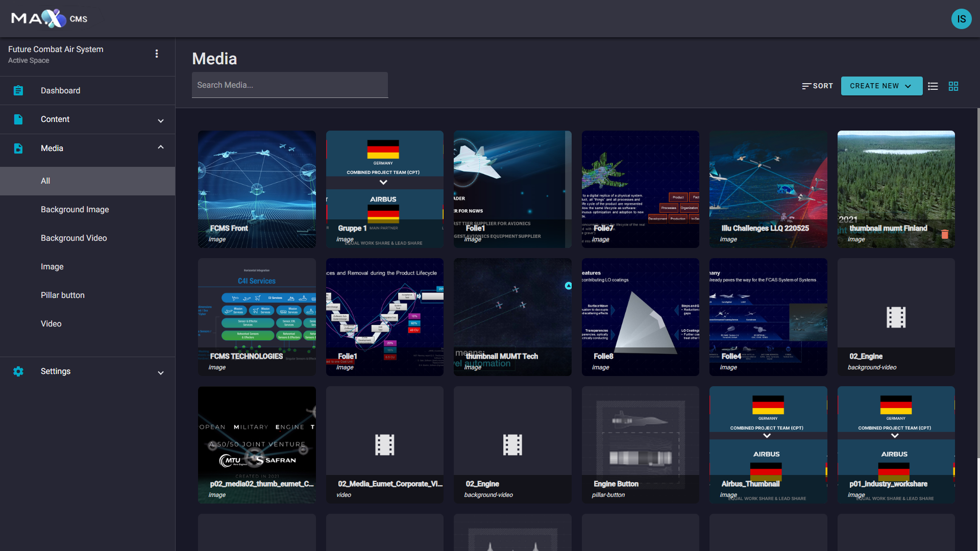The image size is (980, 551).
Task: Open the Create New dropdown
Action: click(881, 86)
